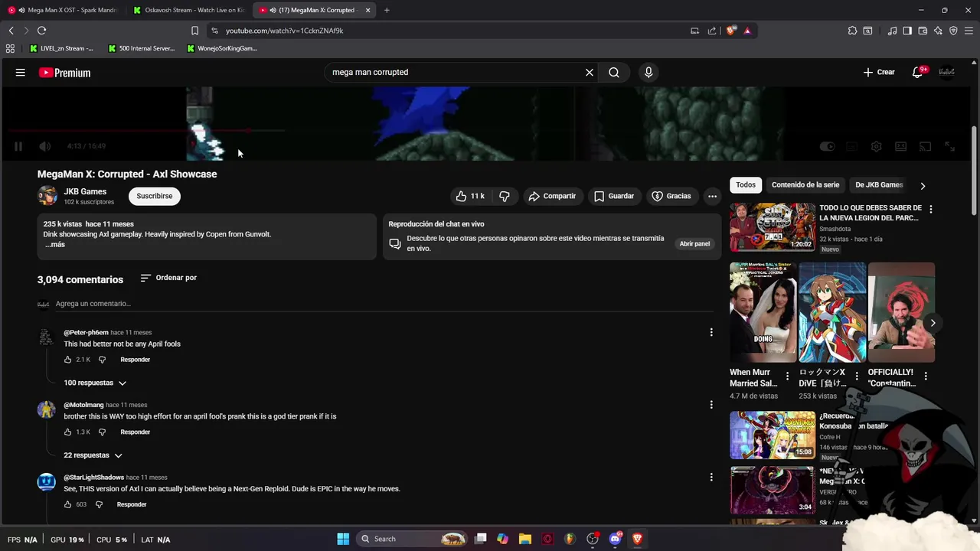The width and height of the screenshot is (980, 551).
Task: Expand description with ...más
Action: tap(54, 244)
